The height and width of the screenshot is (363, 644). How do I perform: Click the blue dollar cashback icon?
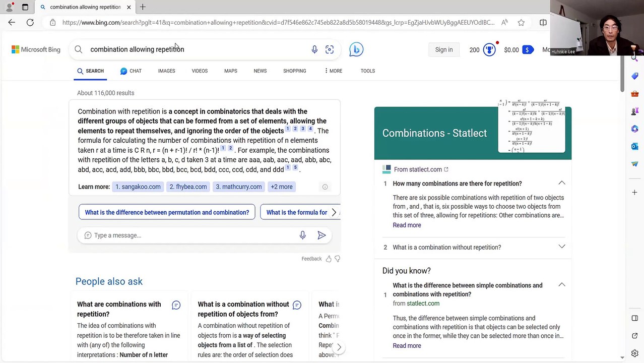[x=528, y=49]
